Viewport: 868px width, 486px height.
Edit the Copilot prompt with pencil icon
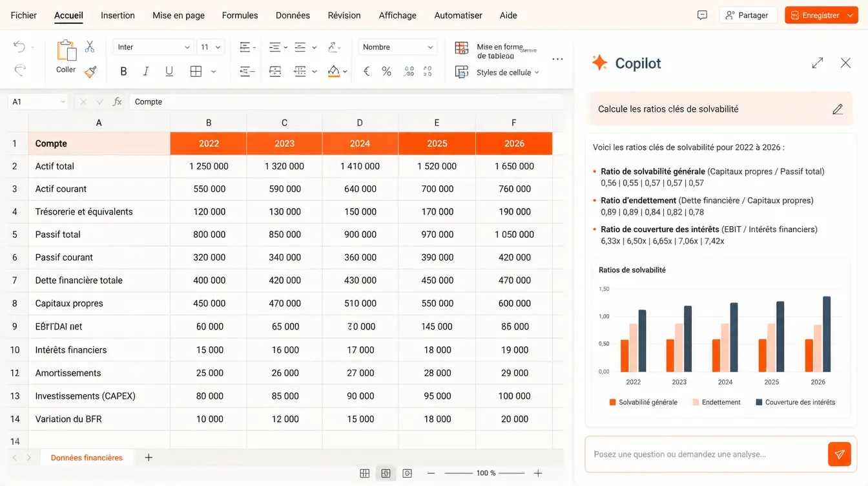838,109
